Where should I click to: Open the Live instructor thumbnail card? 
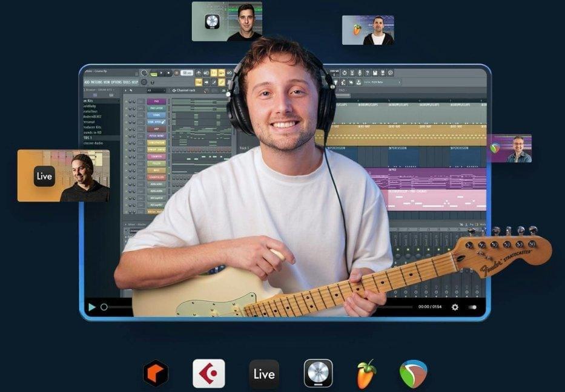[x=64, y=175]
